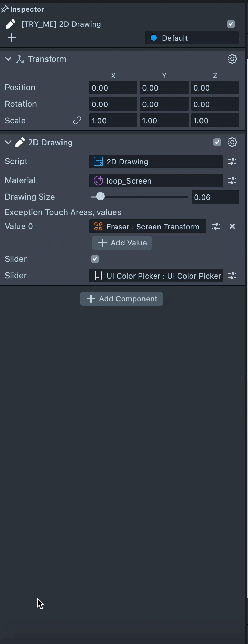Screen dimensions: 248x644
Task: Click picker icon beside UI Color Picker field
Action: coord(232,276)
